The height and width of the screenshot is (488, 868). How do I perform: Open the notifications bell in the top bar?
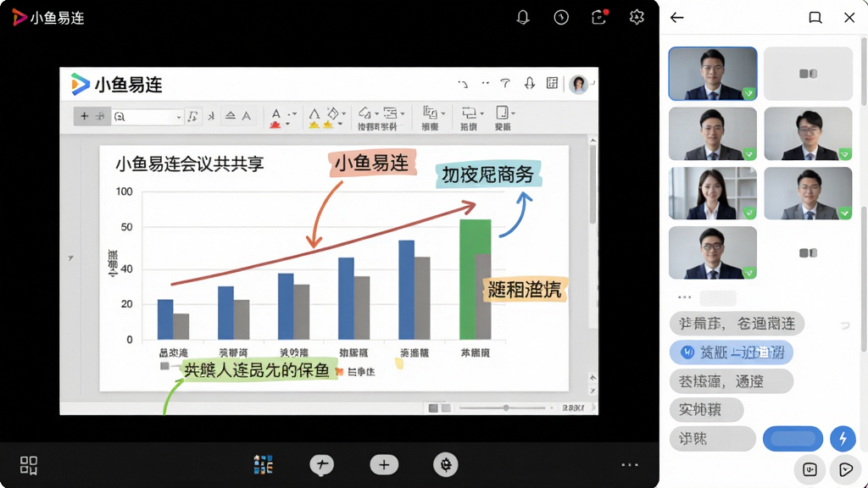tap(522, 18)
